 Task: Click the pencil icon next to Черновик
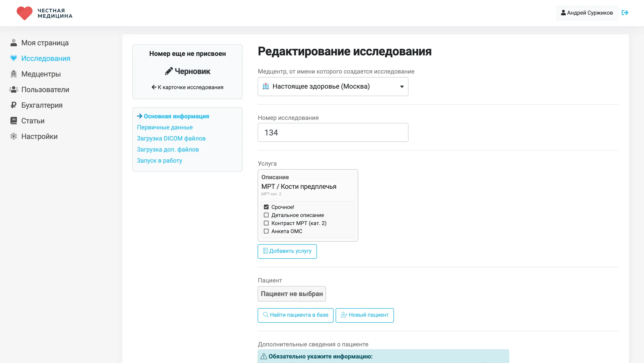(x=169, y=71)
